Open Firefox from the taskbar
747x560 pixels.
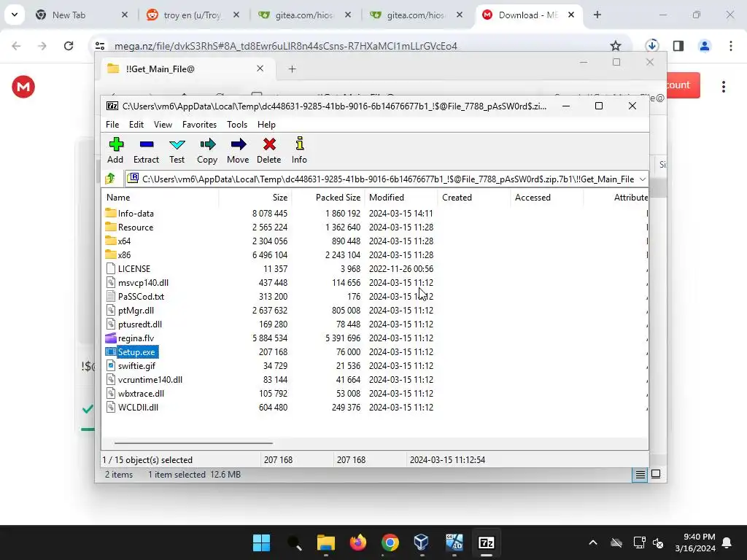(x=358, y=542)
